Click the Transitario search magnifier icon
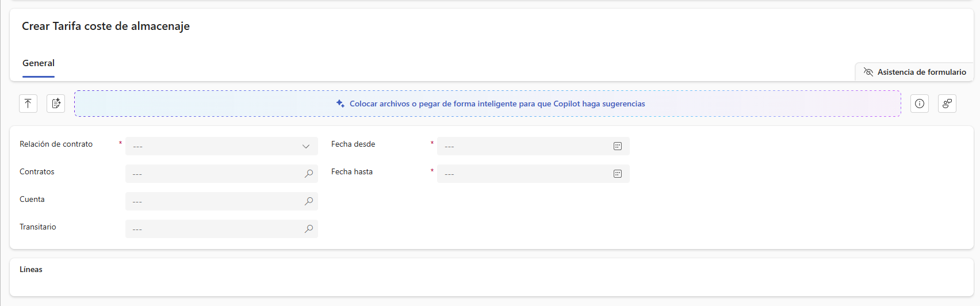The width and height of the screenshot is (980, 306). point(309,229)
